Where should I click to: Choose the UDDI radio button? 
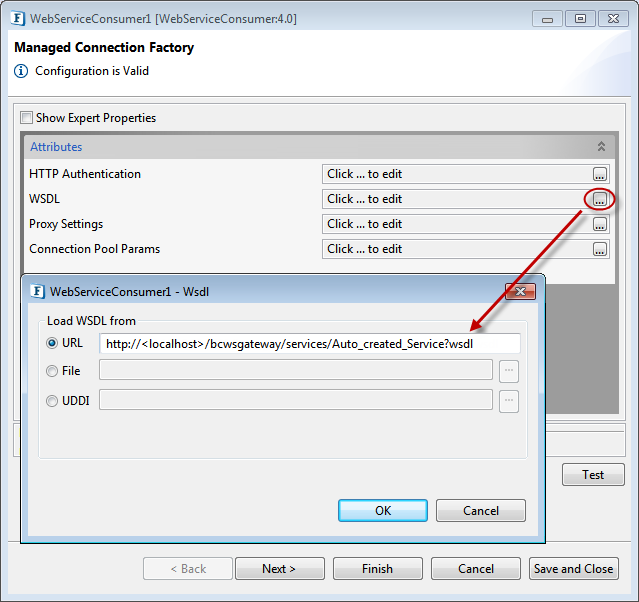tap(52, 401)
